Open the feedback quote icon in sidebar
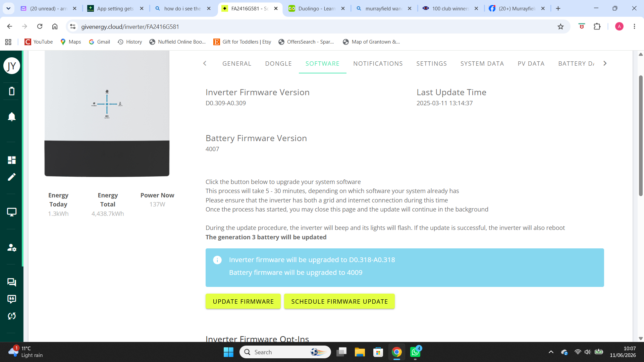644x362 pixels. click(12, 299)
